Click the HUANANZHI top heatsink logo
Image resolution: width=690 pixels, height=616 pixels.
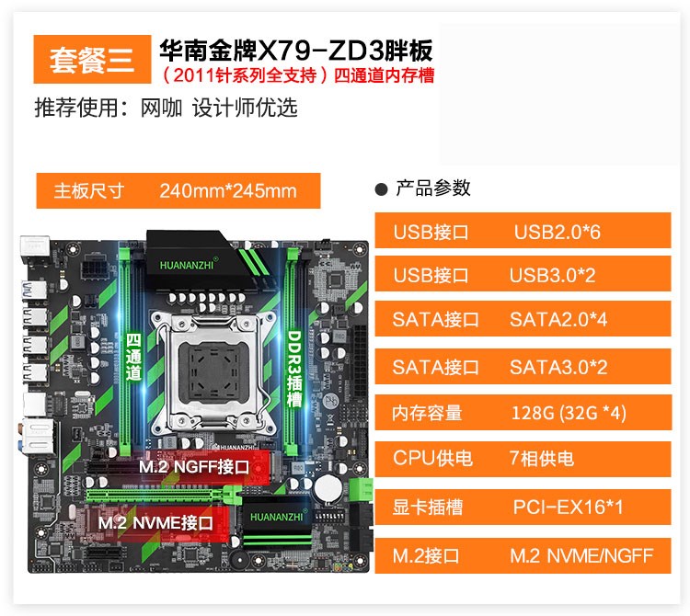click(187, 265)
